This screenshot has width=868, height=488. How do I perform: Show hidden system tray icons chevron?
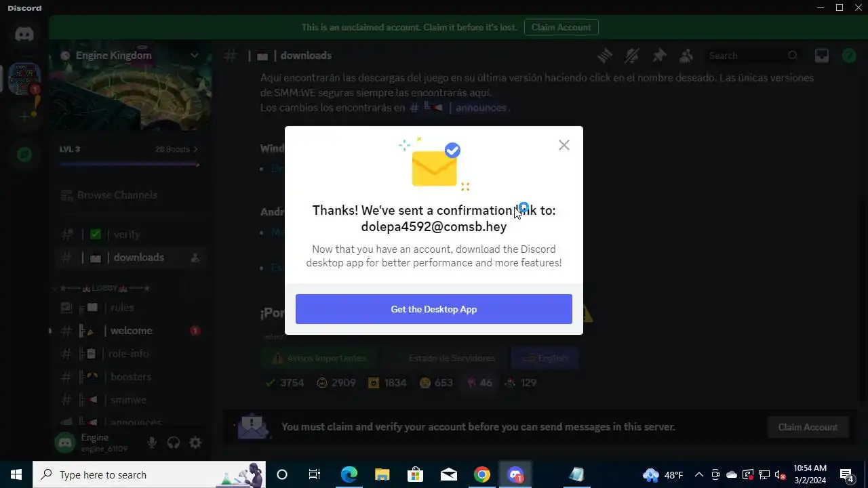click(x=699, y=474)
